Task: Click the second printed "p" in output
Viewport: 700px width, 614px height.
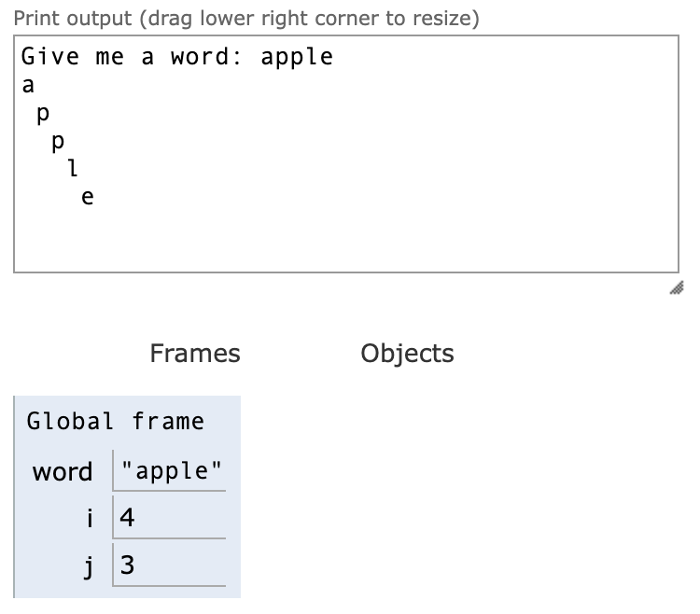Action: pyautogui.click(x=58, y=142)
